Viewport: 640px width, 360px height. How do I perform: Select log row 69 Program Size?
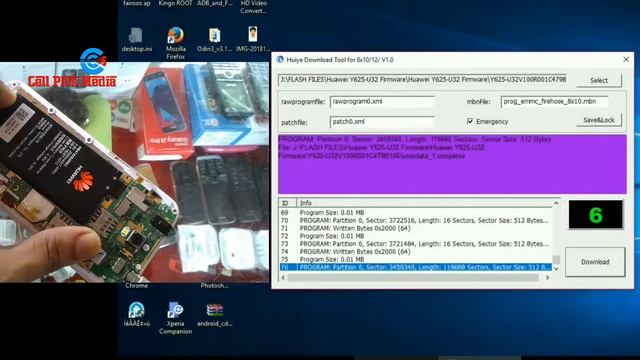(x=416, y=213)
